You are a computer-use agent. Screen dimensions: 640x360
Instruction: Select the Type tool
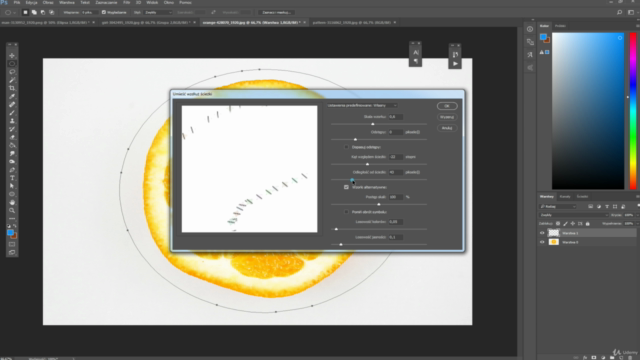pos(12,178)
